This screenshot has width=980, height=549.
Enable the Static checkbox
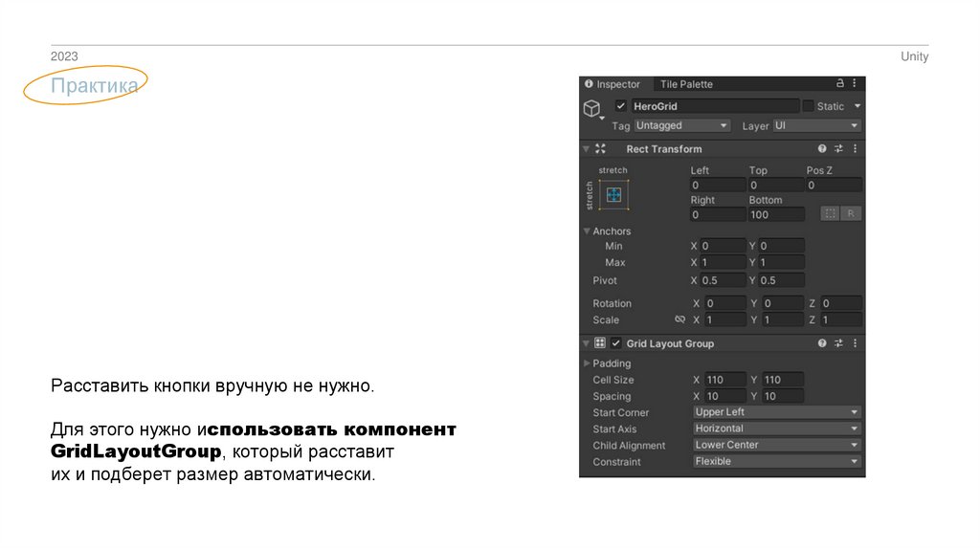808,106
